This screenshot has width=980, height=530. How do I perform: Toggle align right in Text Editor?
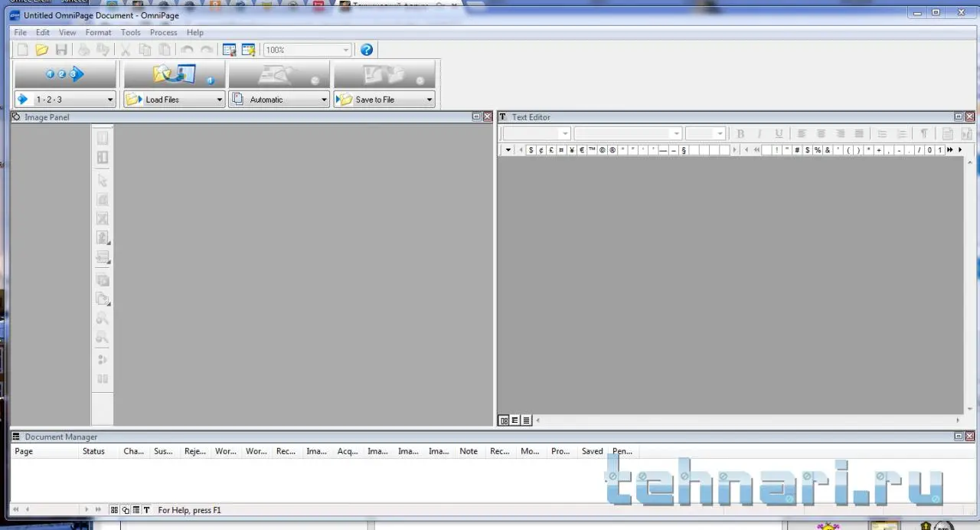click(840, 133)
